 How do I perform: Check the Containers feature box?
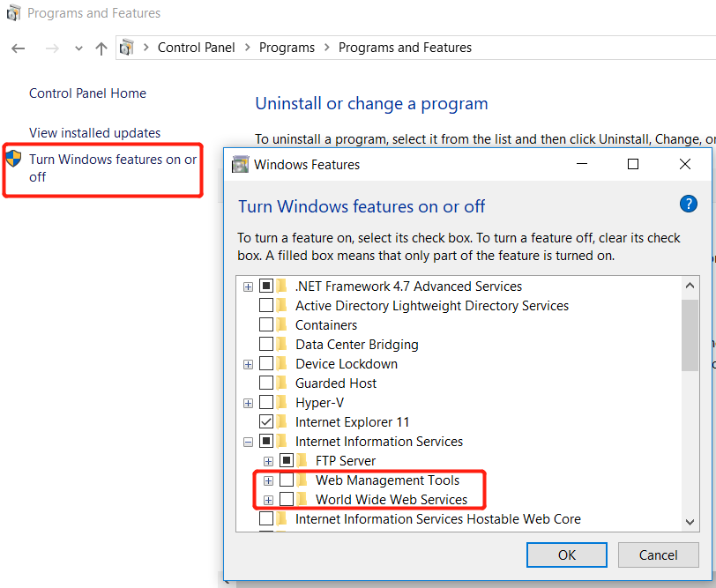click(x=266, y=325)
